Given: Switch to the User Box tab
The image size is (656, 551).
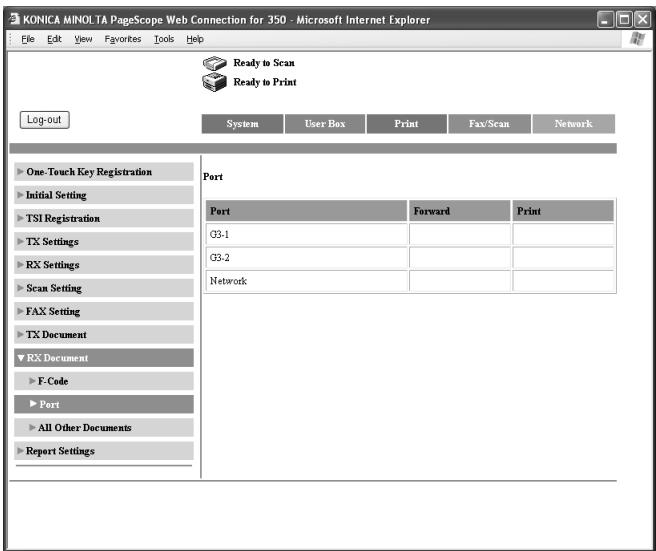Looking at the screenshot, I should click(x=325, y=124).
